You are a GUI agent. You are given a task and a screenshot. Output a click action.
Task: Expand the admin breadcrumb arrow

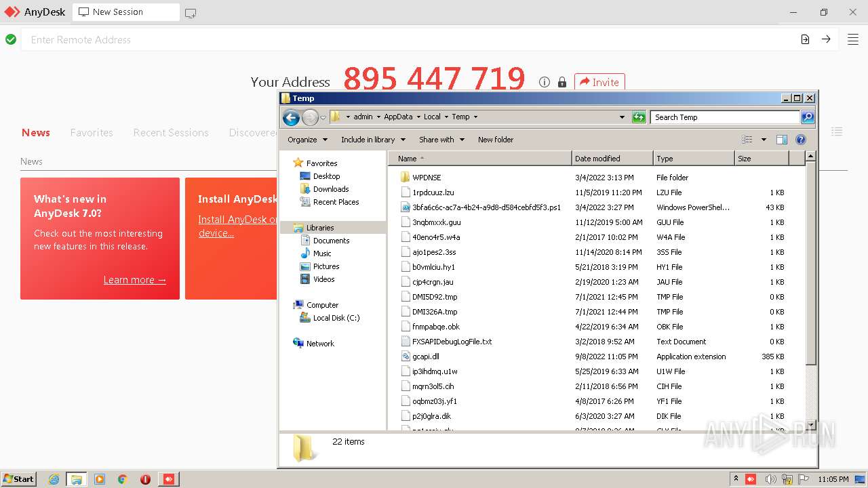pyautogui.click(x=378, y=117)
